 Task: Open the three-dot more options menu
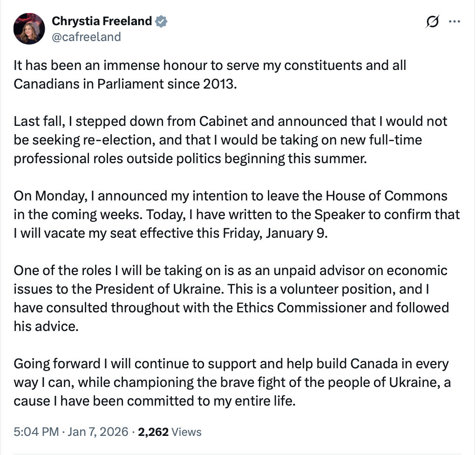click(454, 21)
